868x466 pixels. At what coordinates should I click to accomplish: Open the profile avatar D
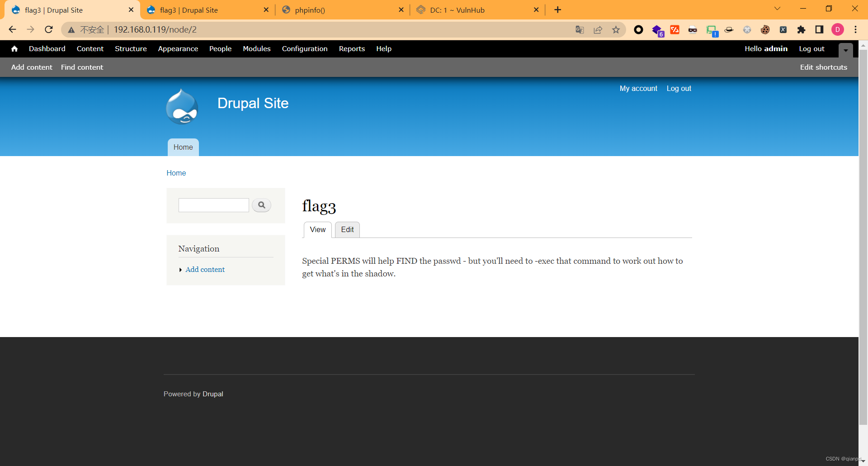click(838, 30)
